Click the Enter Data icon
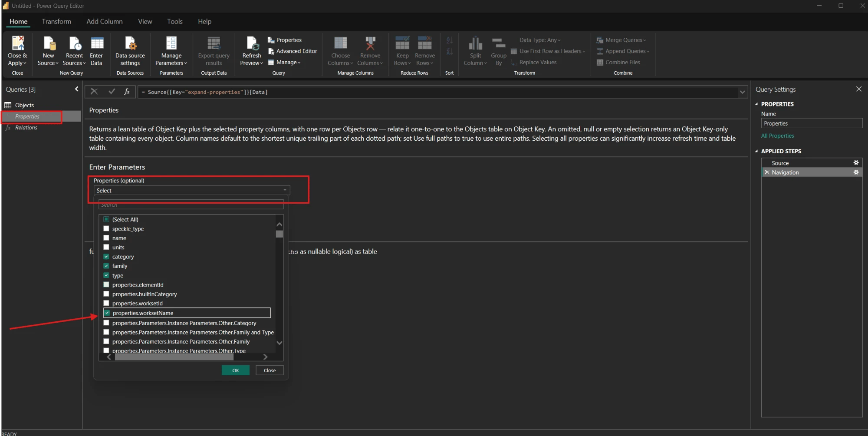The width and height of the screenshot is (868, 436). tap(97, 43)
